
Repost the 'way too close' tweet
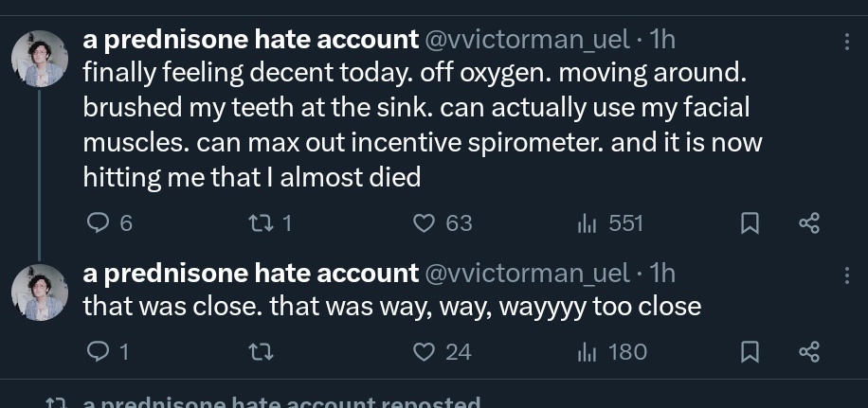coord(261,352)
